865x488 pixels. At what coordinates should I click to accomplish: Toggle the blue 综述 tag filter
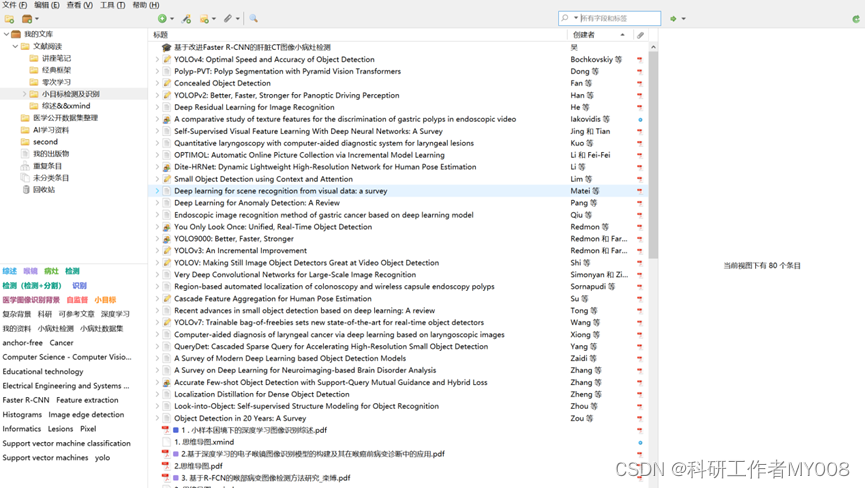click(x=9, y=271)
